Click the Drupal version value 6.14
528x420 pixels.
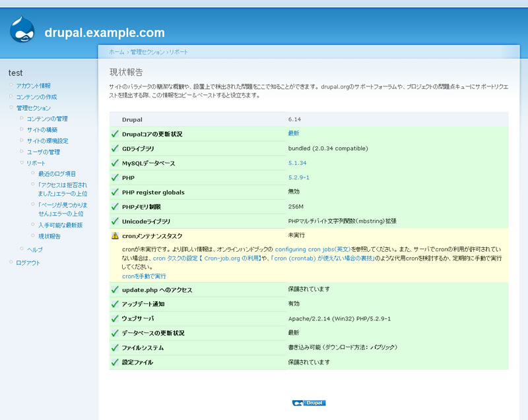[x=294, y=119]
